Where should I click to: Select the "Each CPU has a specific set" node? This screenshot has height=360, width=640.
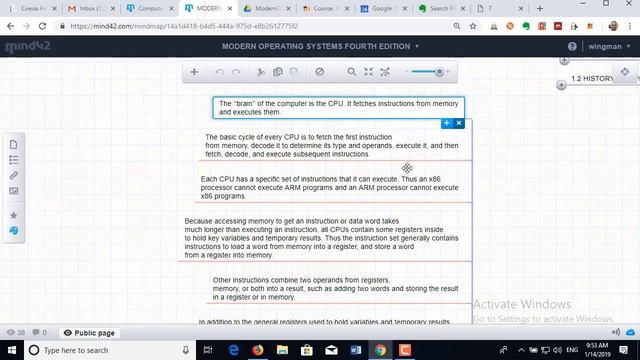329,187
